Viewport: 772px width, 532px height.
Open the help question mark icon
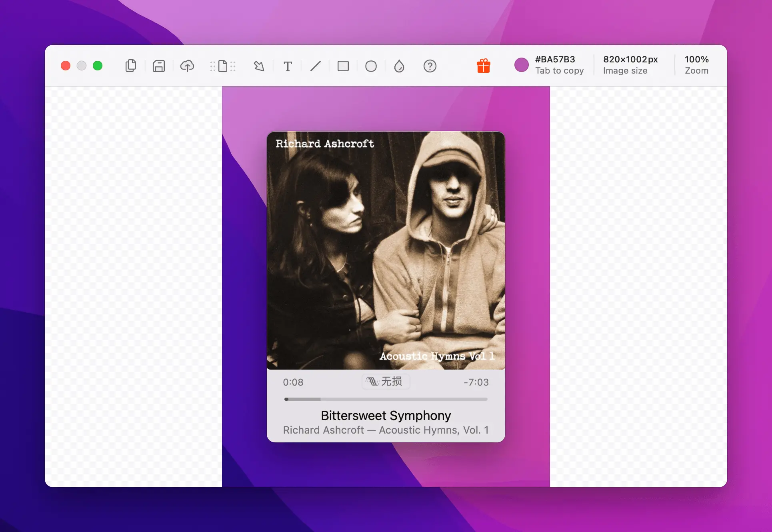(x=430, y=66)
